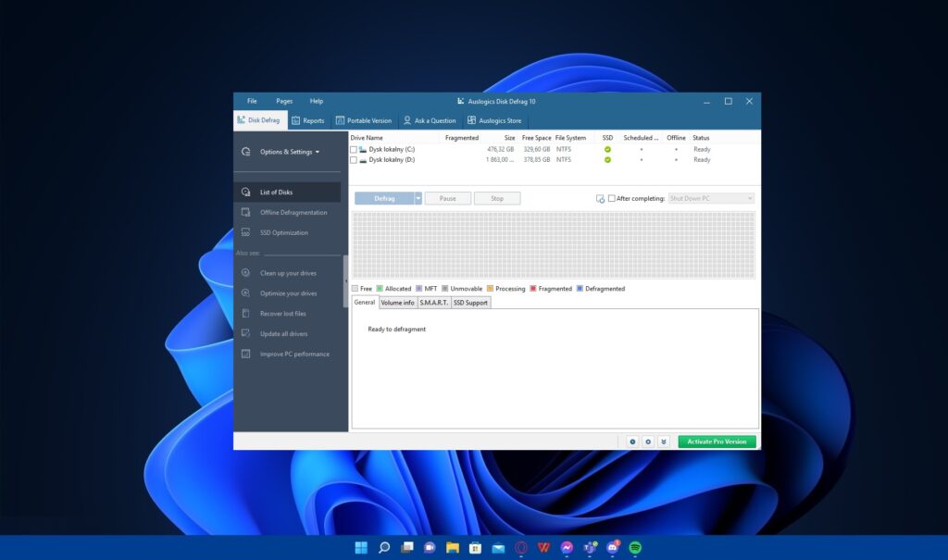Click the Optimize your drives icon

pos(246,293)
